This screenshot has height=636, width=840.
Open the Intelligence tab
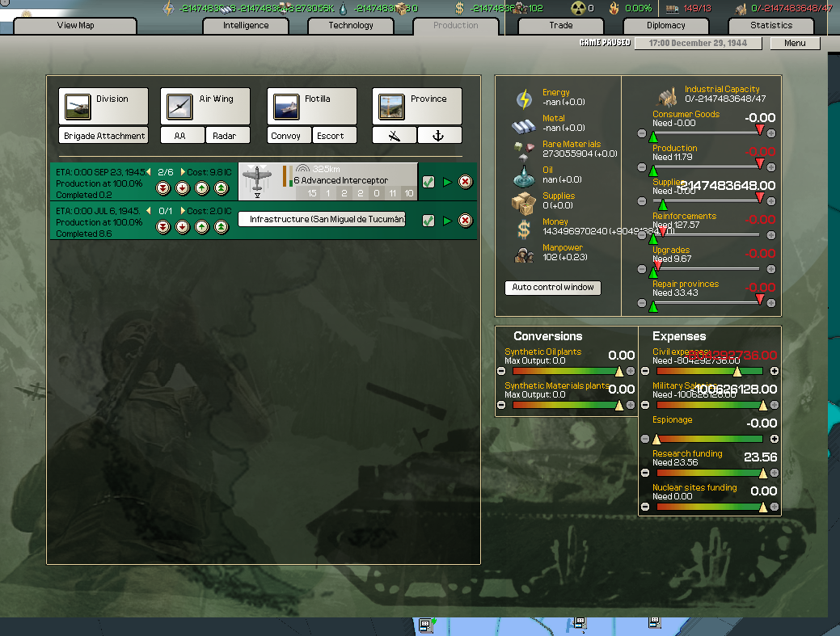point(246,26)
